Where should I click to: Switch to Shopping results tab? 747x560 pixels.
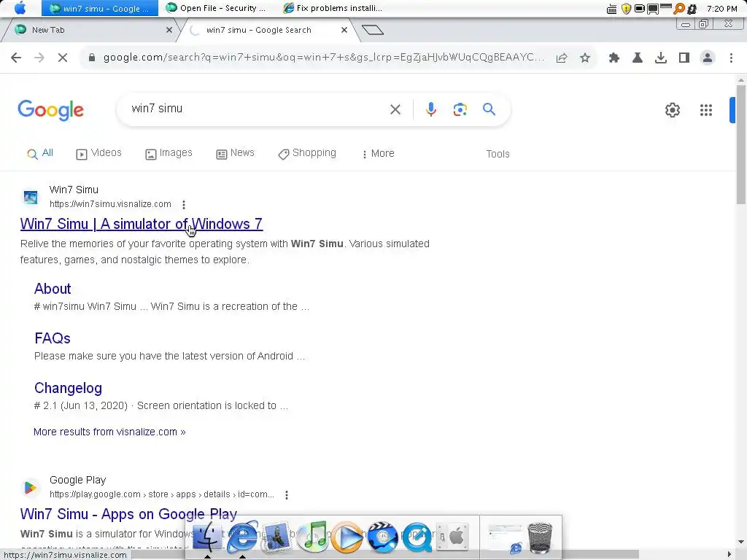[x=307, y=153]
